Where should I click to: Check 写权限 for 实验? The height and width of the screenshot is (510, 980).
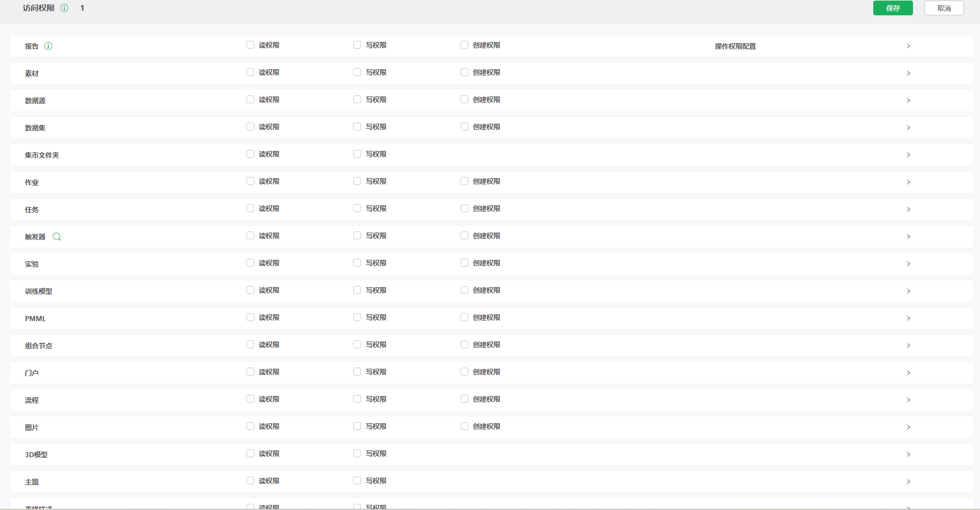(x=357, y=263)
